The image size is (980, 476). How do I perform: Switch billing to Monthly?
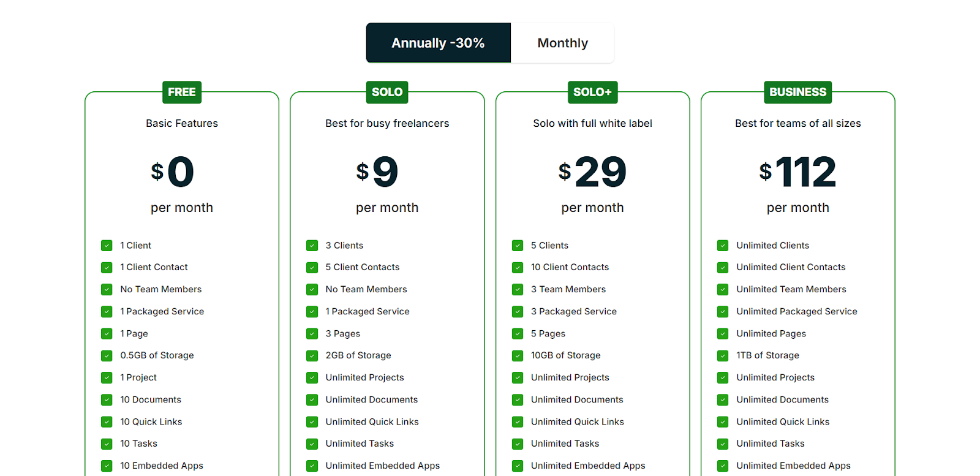(562, 43)
